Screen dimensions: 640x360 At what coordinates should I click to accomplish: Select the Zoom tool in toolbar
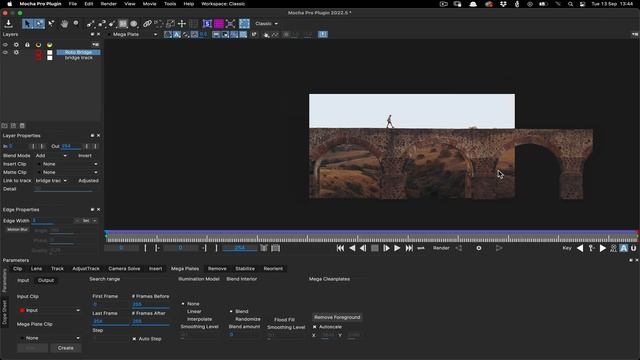pyautogui.click(x=76, y=23)
